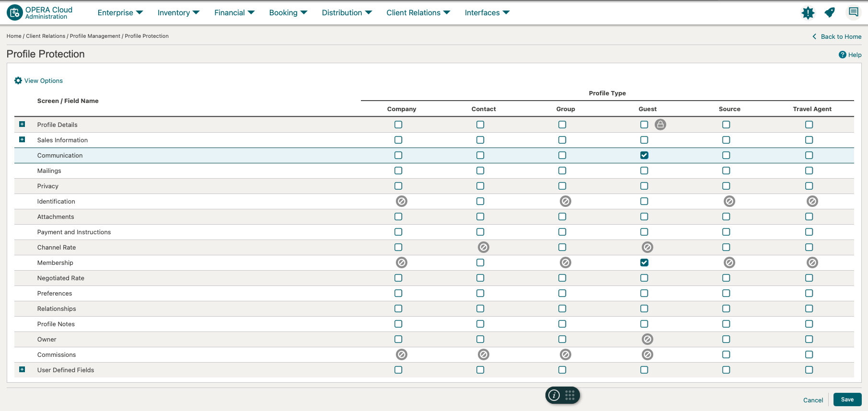The height and width of the screenshot is (411, 868).
Task: Open the Distribution dropdown menu
Action: tap(347, 12)
